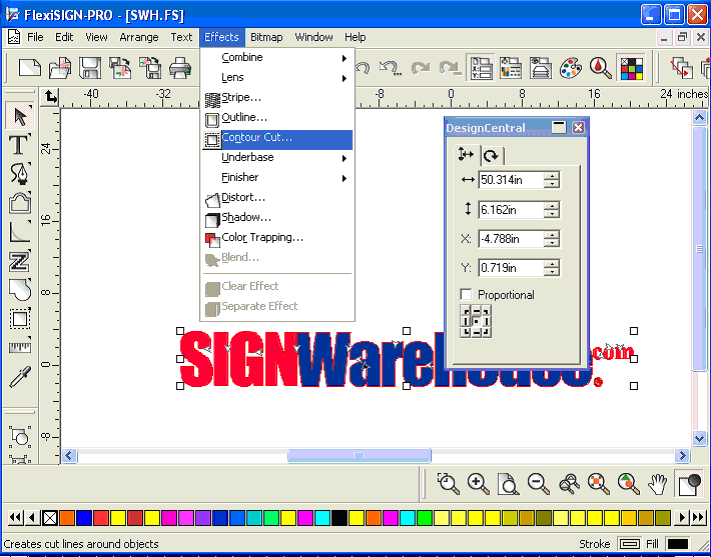Click the magnifier with red drop icon
The height and width of the screenshot is (557, 711).
pos(601,68)
